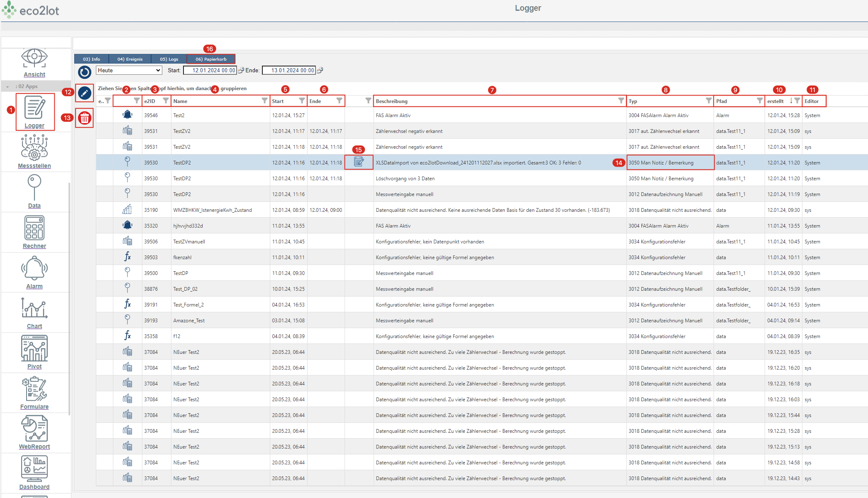Screen dimensions: 868x498
Task: Click pin icon for Amazone_Test row
Action: (127, 319)
